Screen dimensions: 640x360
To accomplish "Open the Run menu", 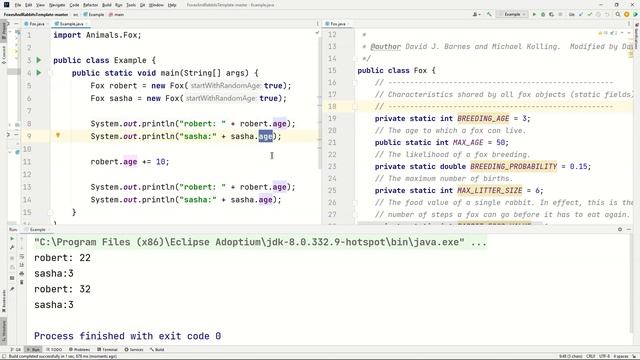I will click(118, 5).
